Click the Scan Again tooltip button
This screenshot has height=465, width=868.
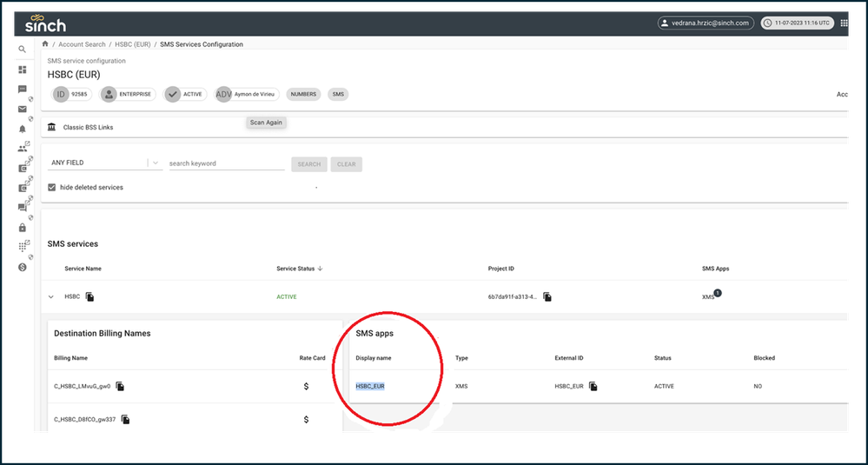(266, 123)
